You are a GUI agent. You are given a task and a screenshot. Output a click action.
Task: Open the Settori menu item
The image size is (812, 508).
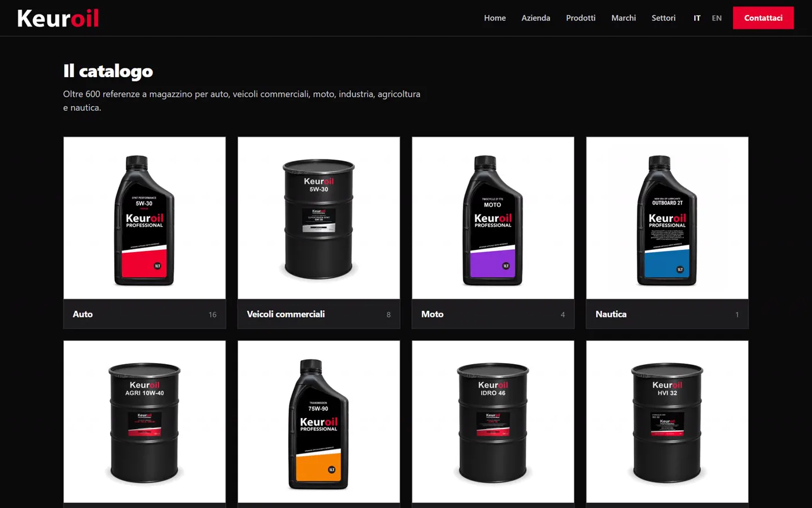point(664,18)
